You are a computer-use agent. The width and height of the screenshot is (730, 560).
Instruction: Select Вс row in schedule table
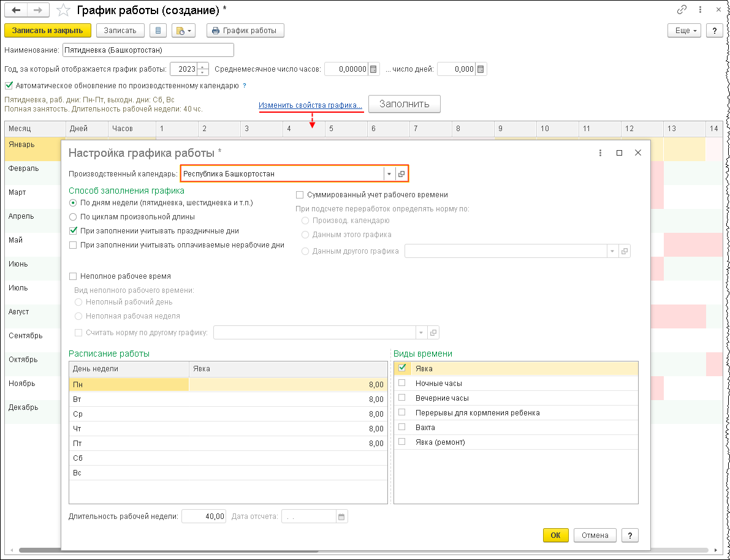point(228,473)
